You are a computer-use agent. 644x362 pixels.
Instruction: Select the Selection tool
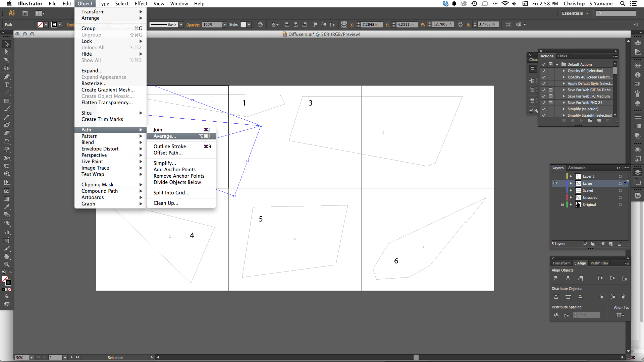point(7,43)
